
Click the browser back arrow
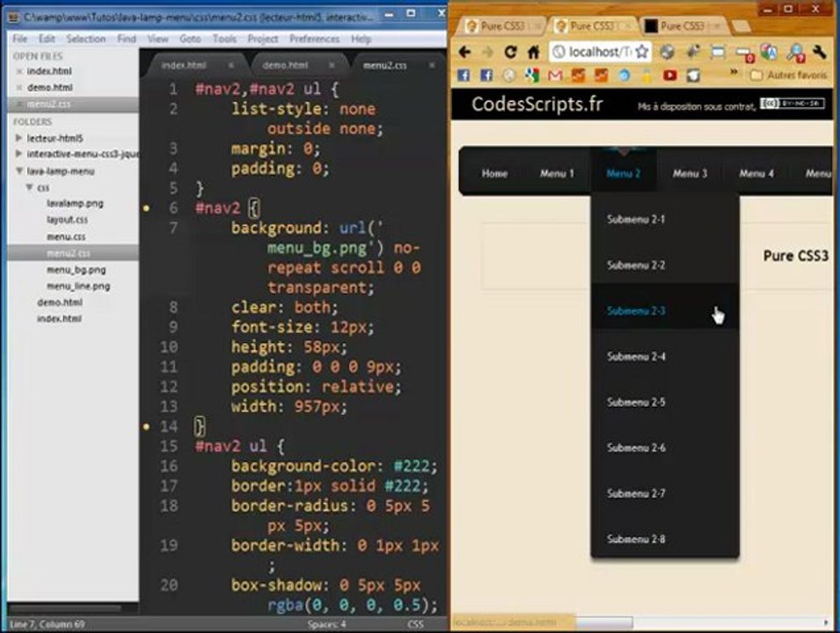[465, 52]
